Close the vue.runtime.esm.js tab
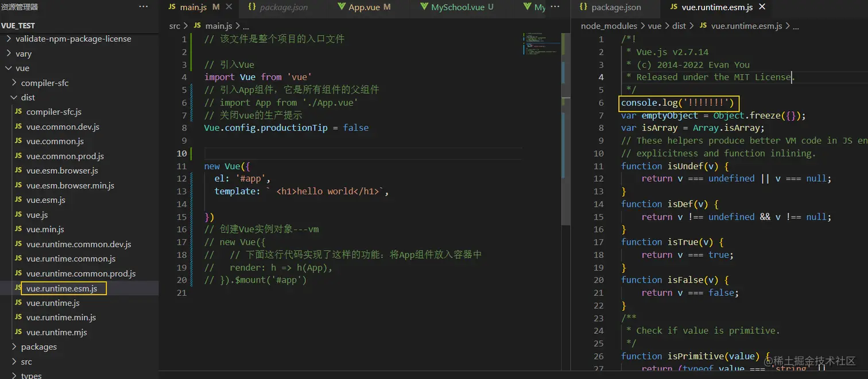Viewport: 868px width, 379px height. (762, 7)
